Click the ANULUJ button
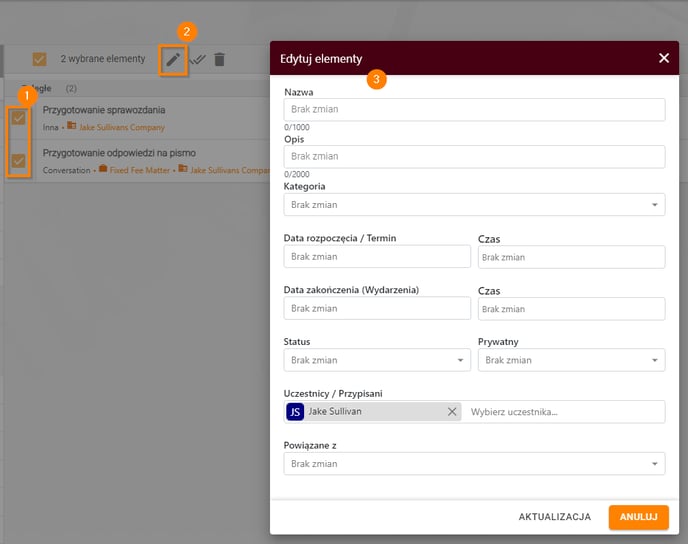Screen dimensions: 688x544 (638, 517)
